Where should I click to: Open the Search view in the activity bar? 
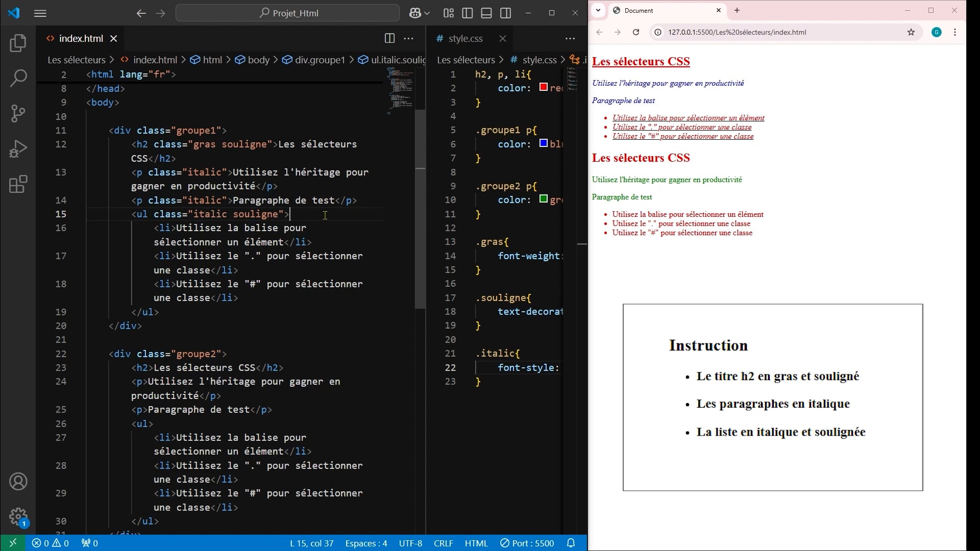(x=18, y=78)
